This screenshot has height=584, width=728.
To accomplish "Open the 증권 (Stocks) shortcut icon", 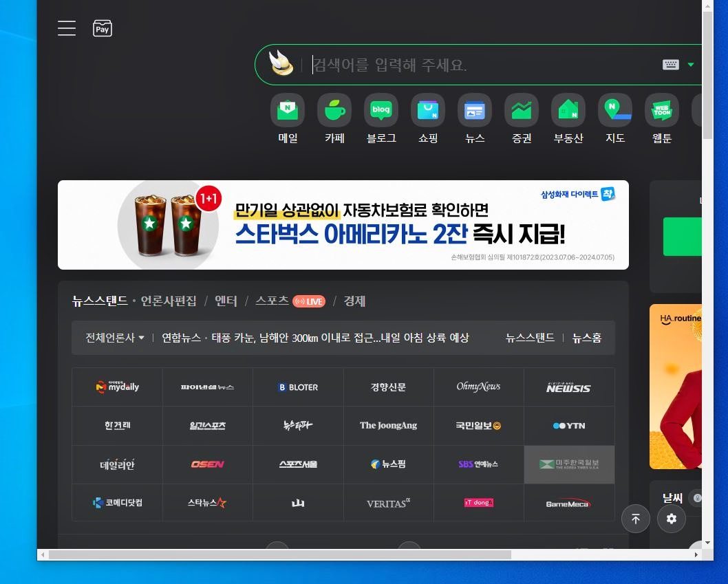I will pyautogui.click(x=522, y=110).
